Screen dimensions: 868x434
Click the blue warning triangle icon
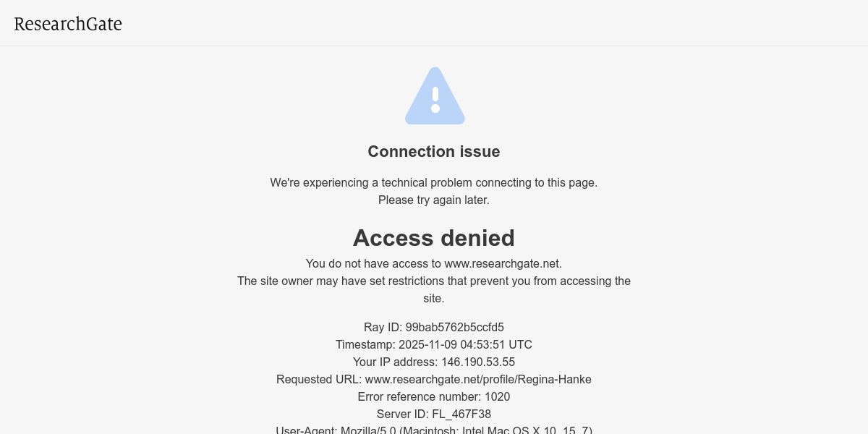(435, 95)
